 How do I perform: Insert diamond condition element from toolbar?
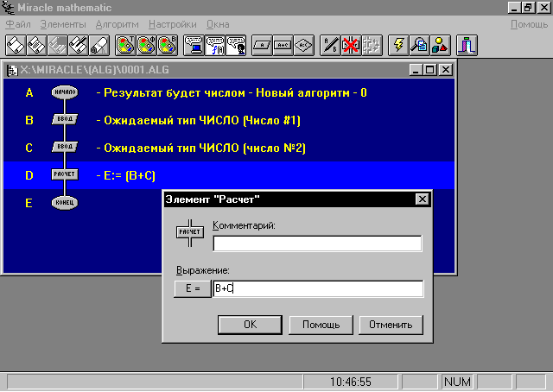pyautogui.click(x=302, y=43)
